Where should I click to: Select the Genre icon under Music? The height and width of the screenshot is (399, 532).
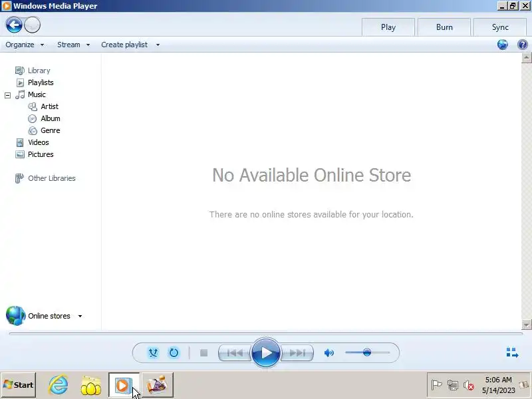(x=33, y=130)
